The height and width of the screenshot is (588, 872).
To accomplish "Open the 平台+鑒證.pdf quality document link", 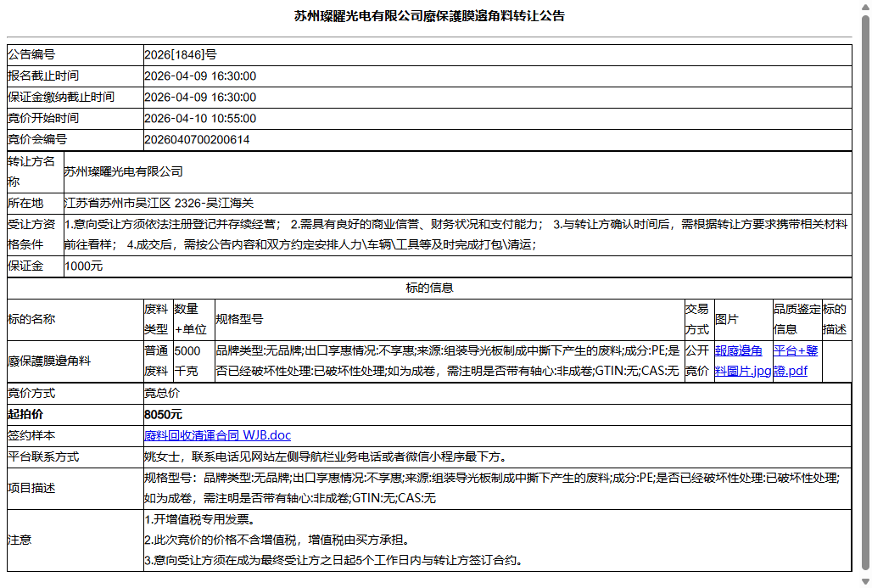I will (796, 361).
